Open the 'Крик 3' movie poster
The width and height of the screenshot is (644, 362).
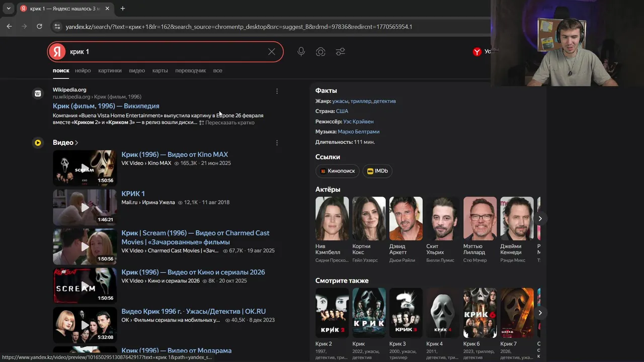click(x=406, y=313)
